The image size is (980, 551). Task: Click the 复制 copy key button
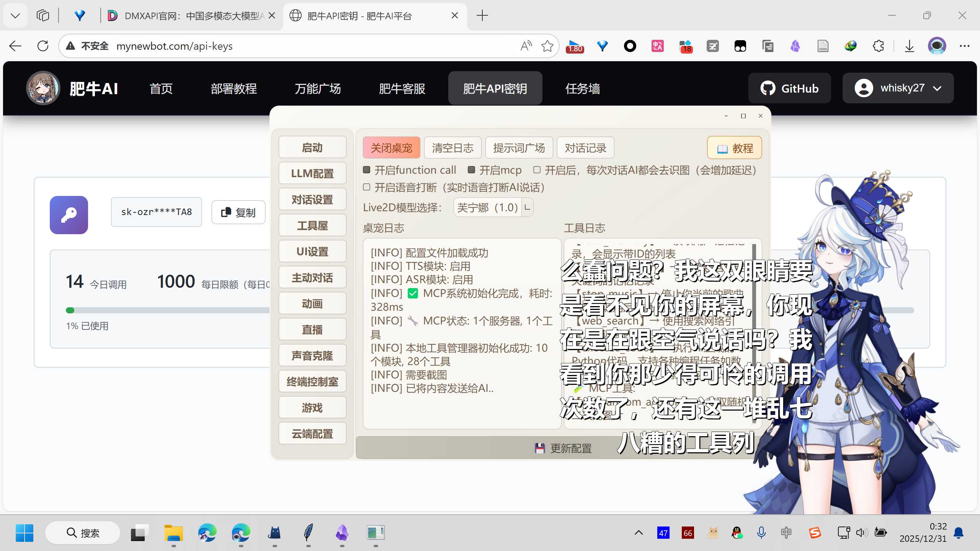(238, 212)
